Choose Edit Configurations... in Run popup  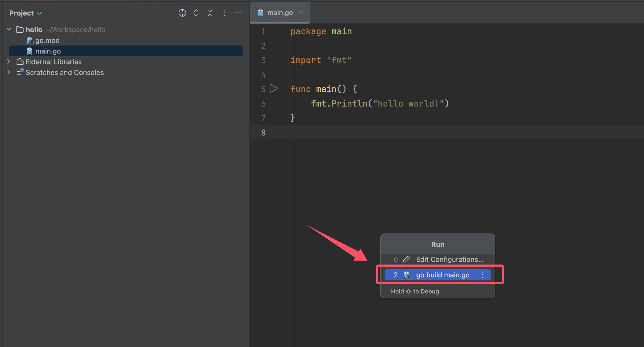[450, 259]
